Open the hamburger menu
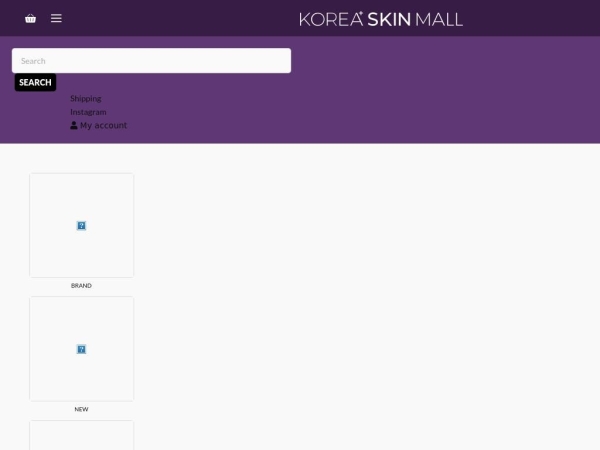The image size is (600, 450). 56,18
